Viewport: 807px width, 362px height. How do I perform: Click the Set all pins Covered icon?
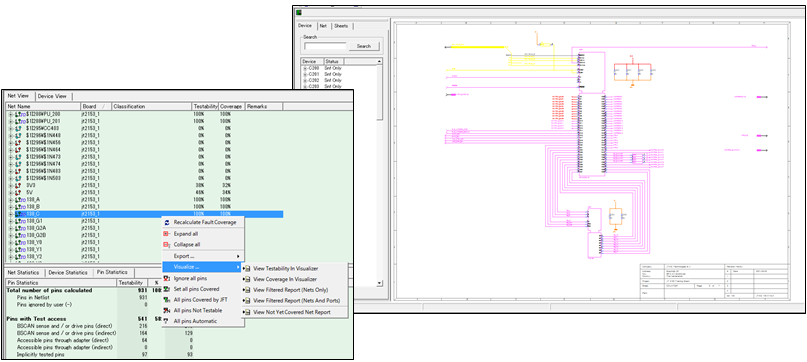pyautogui.click(x=166, y=289)
